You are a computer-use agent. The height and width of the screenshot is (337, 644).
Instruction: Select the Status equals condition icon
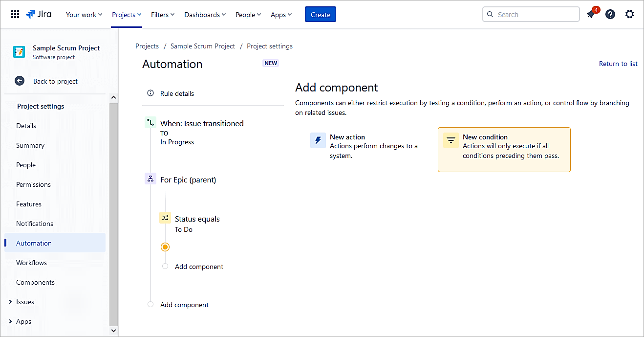click(165, 218)
